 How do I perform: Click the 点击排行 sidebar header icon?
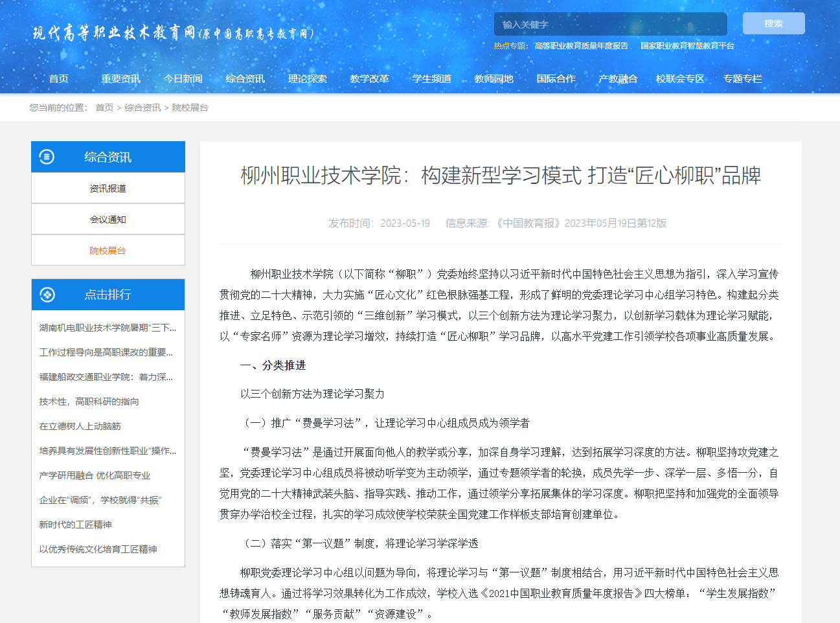pyautogui.click(x=47, y=295)
